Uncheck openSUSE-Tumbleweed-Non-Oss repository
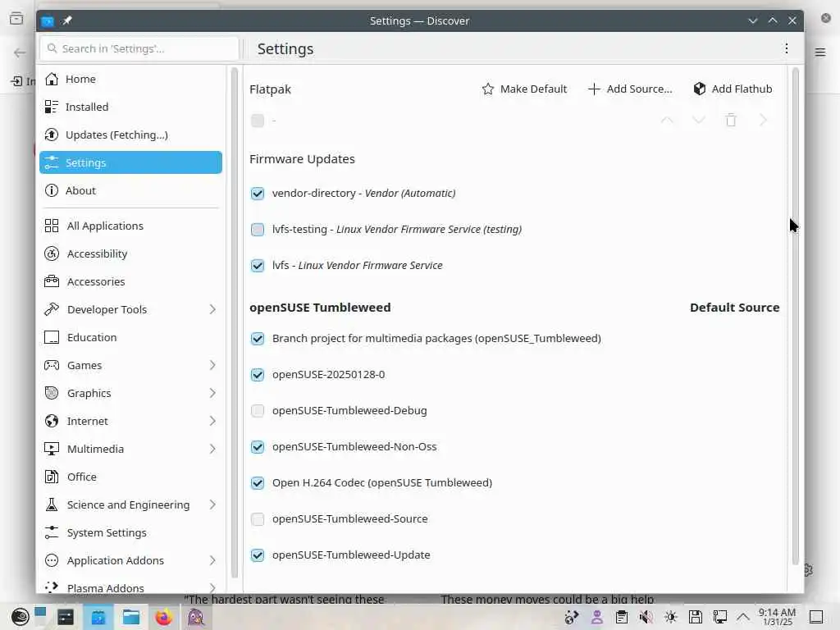Viewport: 840px width, 630px height. [x=257, y=447]
